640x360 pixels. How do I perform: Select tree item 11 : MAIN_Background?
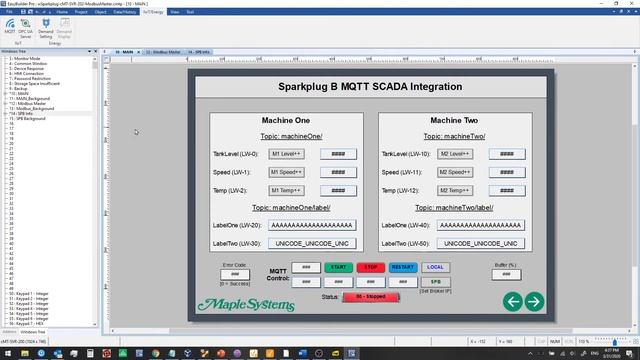(x=29, y=98)
